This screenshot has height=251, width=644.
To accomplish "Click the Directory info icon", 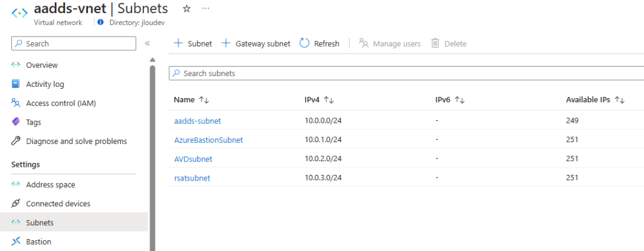I will 101,23.
